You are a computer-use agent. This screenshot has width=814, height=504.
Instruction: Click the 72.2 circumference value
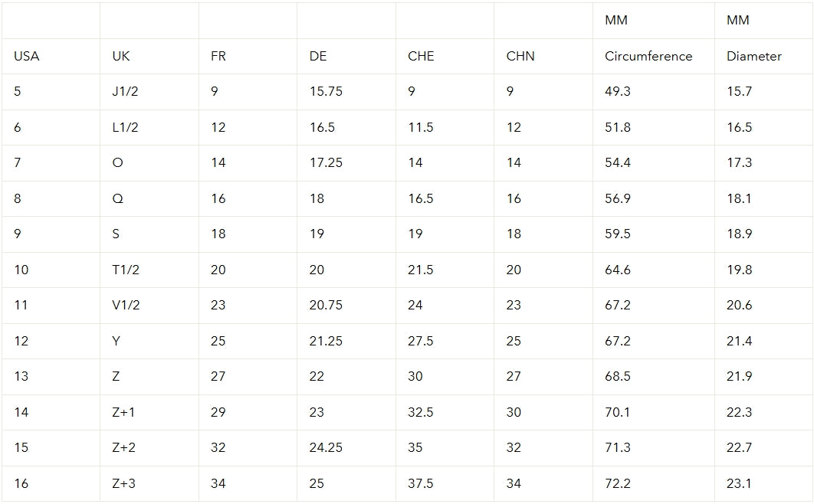pos(617,483)
